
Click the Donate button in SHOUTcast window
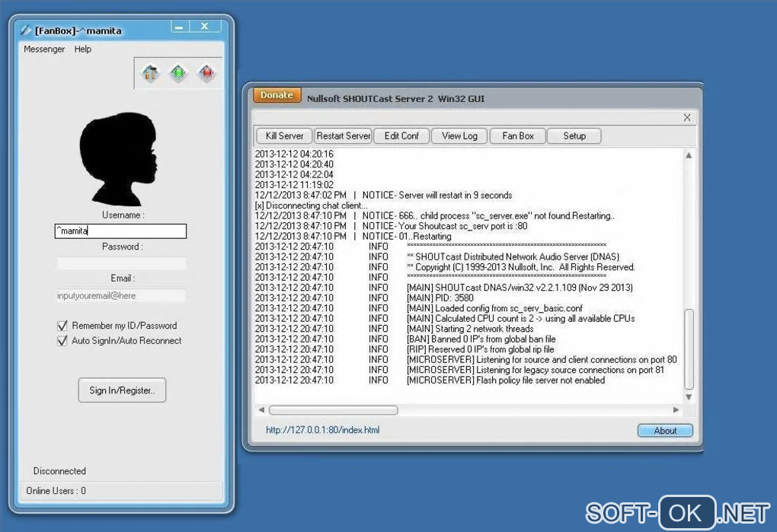277,95
